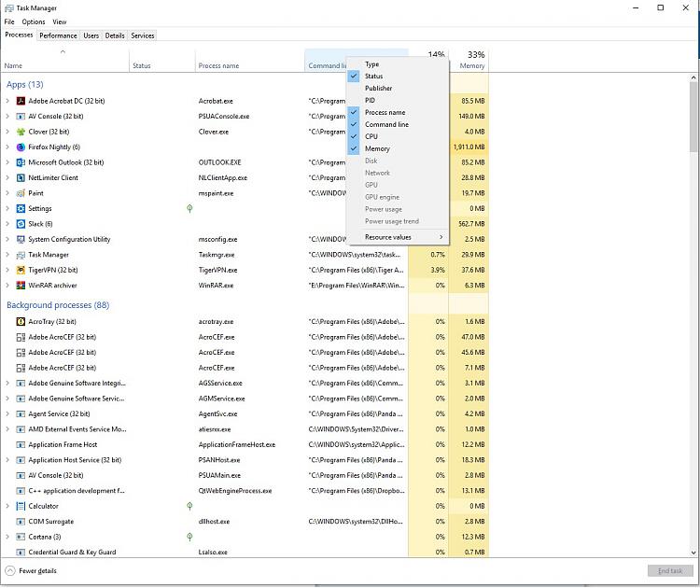This screenshot has width=700, height=588.
Task: Enable the Publisher column option
Action: click(399, 89)
